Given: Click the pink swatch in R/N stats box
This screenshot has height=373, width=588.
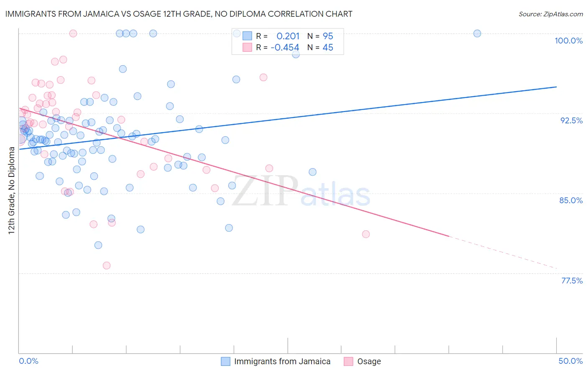Looking at the screenshot, I should pos(247,47).
